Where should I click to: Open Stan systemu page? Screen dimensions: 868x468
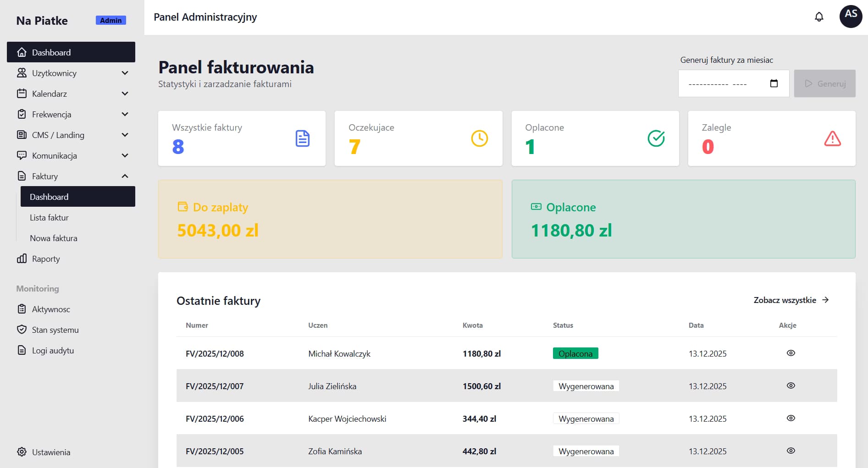[x=71, y=330]
